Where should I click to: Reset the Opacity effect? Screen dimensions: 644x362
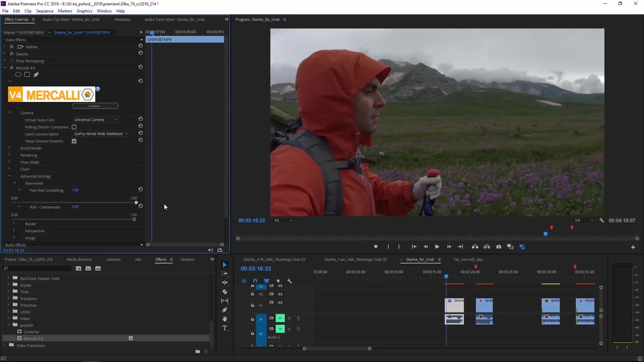point(141,53)
